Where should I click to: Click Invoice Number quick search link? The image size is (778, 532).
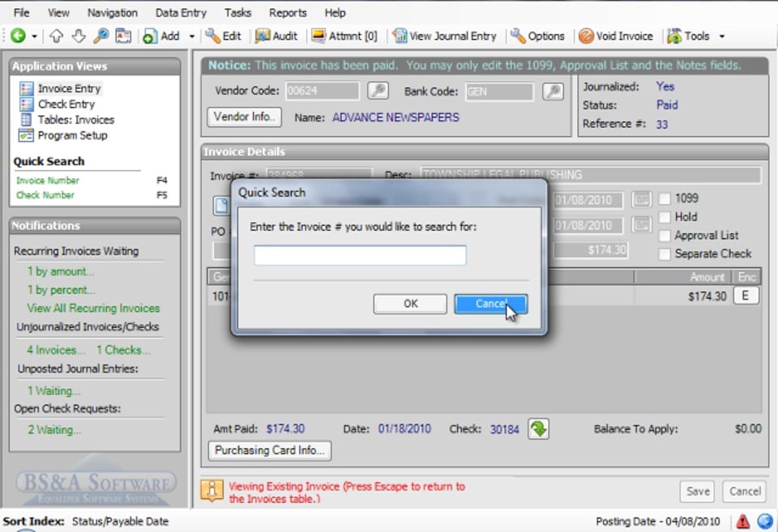pos(48,181)
